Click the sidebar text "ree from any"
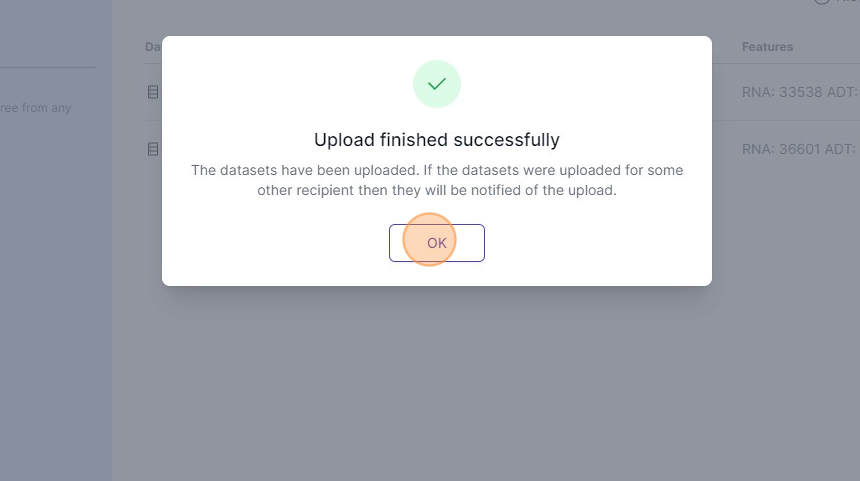 36,108
